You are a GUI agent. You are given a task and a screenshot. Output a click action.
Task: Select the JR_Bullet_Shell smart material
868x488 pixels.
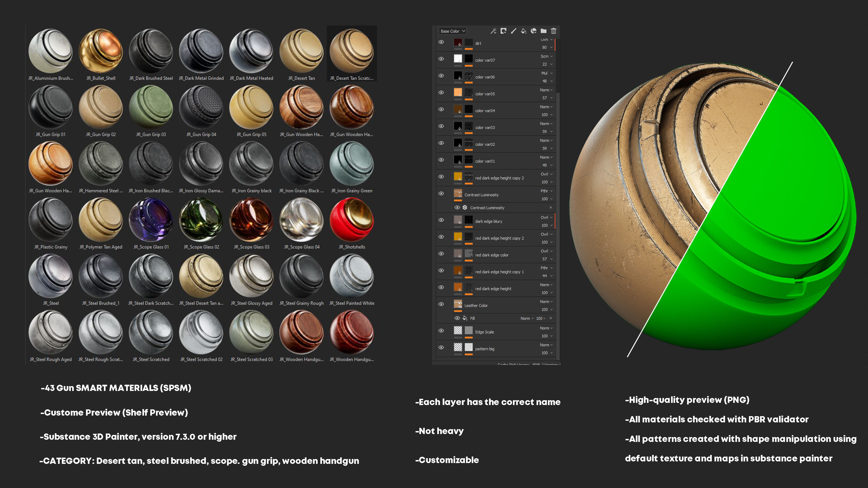[x=100, y=51]
